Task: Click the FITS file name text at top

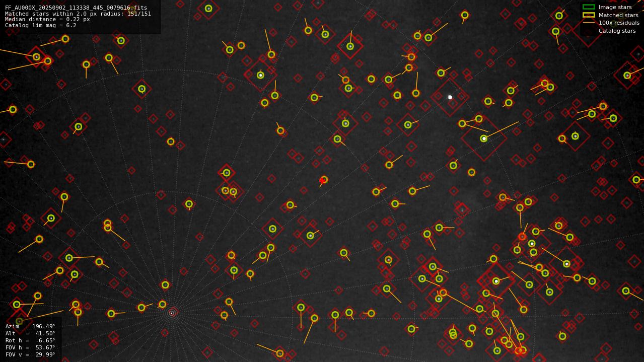Action: (76, 8)
